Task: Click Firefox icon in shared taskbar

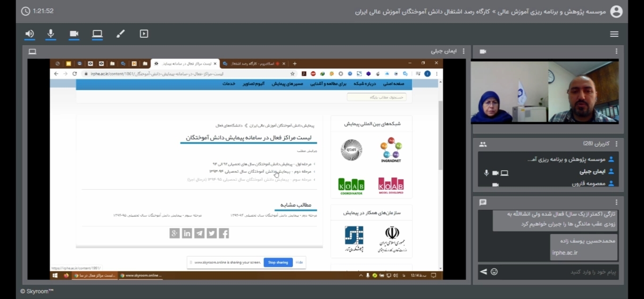Action: tap(66, 275)
